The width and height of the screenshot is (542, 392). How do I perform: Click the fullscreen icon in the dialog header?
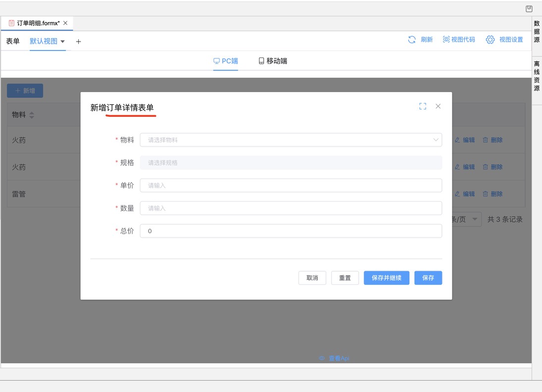tap(423, 106)
